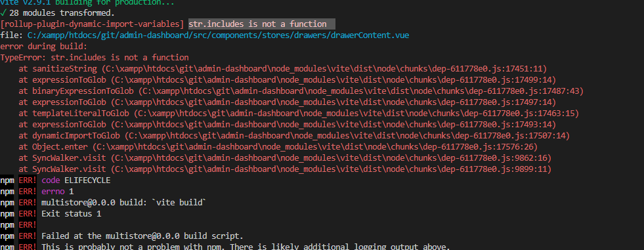Image resolution: width=644 pixels, height=250 pixels.
Task: Click '[rollup-plugin-dynamic-import-variables]' plugin name
Action: (93, 24)
